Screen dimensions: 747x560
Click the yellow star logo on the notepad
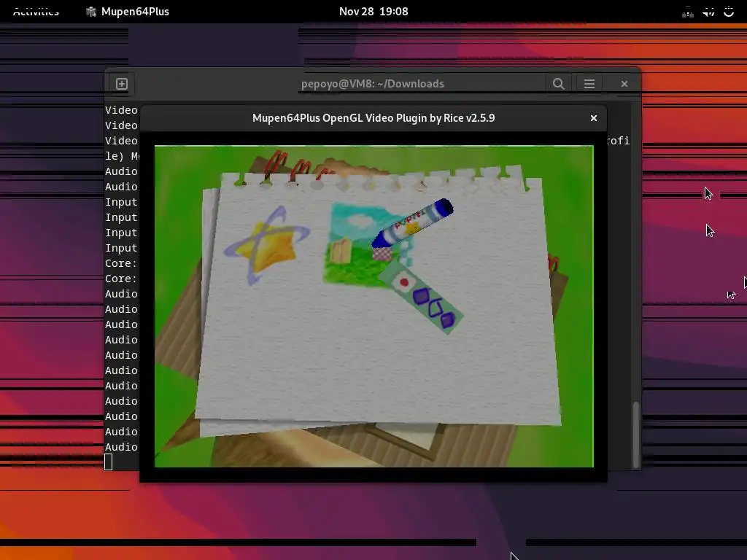coord(267,245)
